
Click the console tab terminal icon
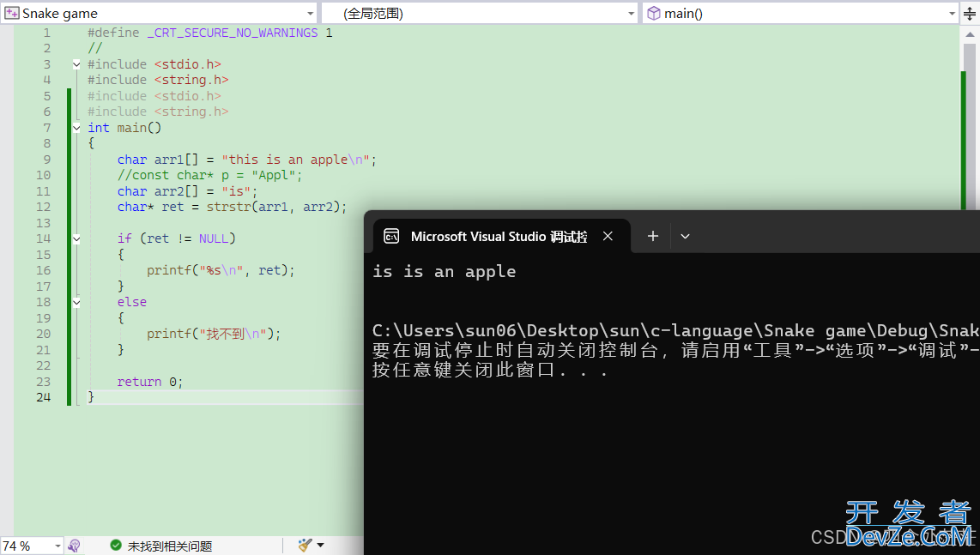(x=391, y=236)
